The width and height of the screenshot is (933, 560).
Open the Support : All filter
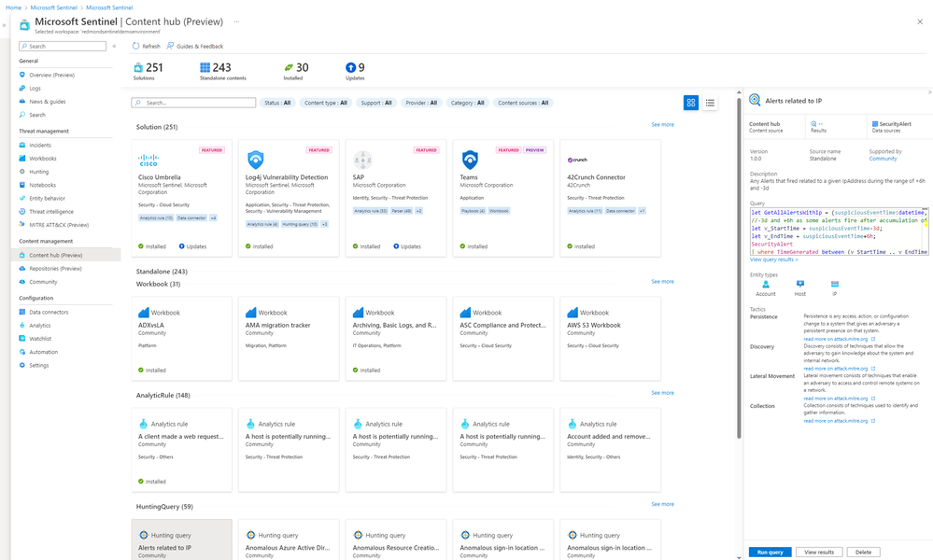pyautogui.click(x=376, y=103)
